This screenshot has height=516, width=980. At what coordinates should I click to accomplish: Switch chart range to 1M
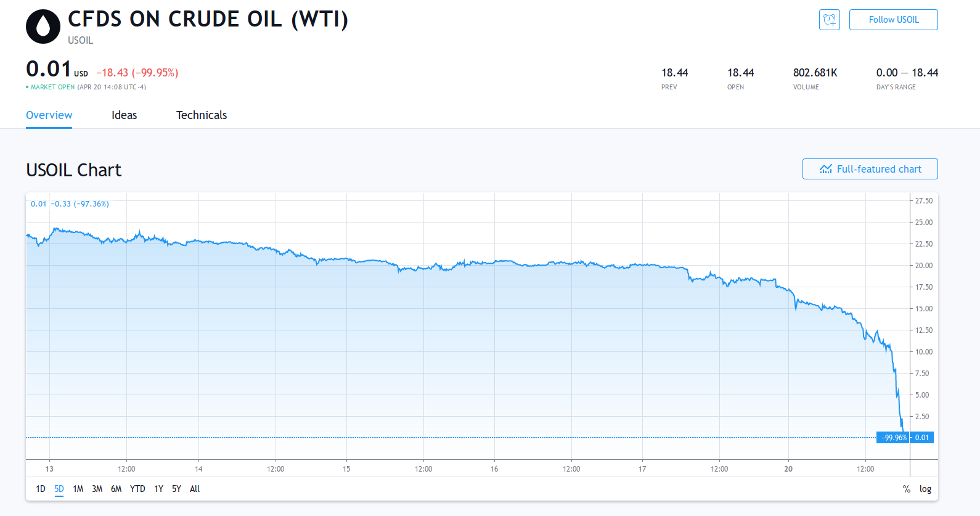78,489
